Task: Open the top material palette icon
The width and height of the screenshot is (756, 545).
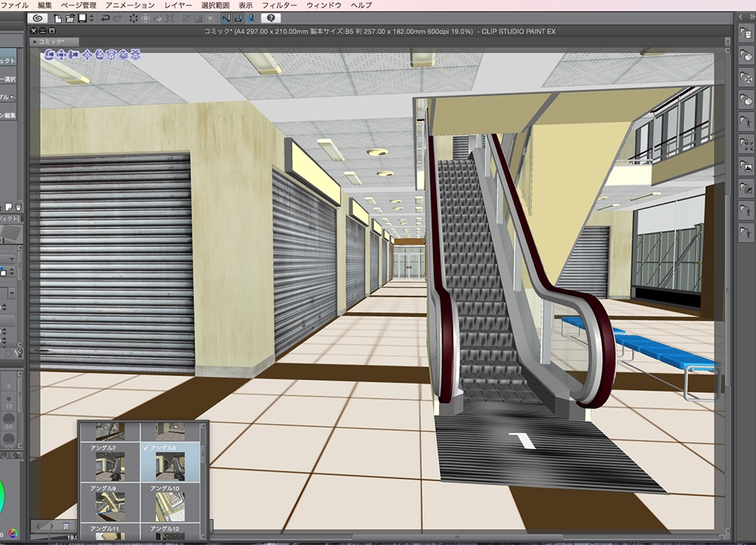Action: [746, 33]
